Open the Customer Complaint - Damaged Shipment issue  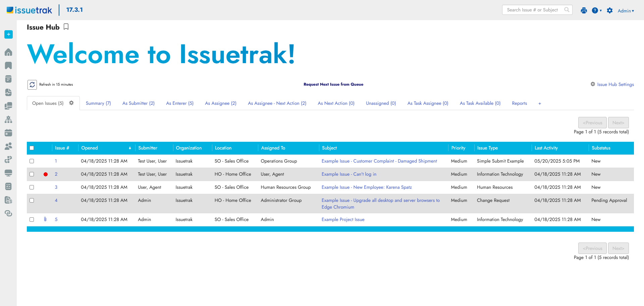coord(379,161)
